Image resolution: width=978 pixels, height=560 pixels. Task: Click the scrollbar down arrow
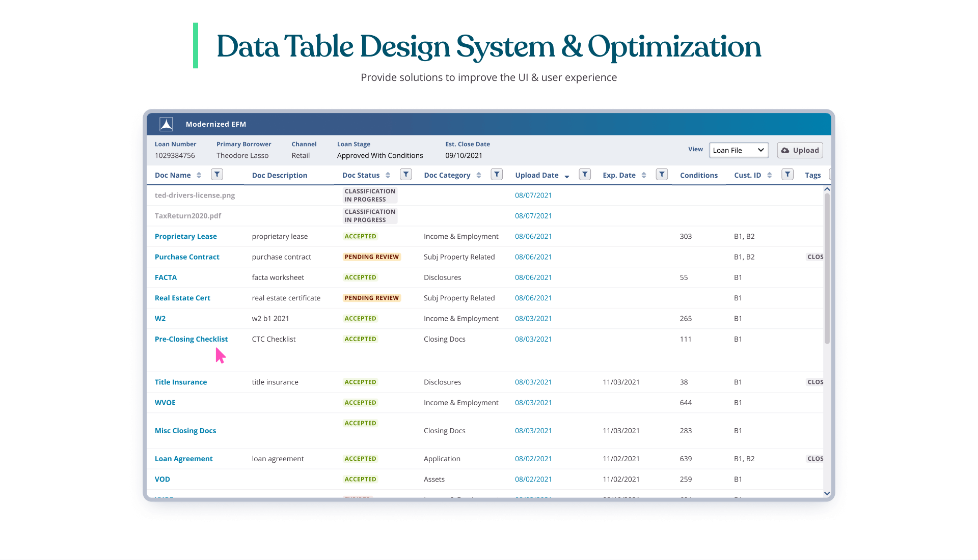coord(827,493)
